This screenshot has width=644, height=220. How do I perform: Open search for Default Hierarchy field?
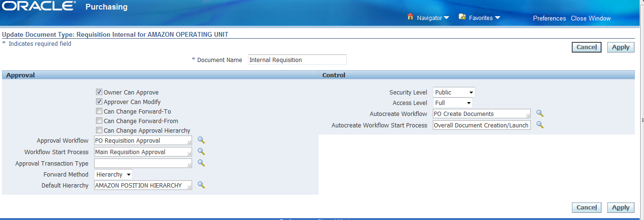pyautogui.click(x=201, y=185)
